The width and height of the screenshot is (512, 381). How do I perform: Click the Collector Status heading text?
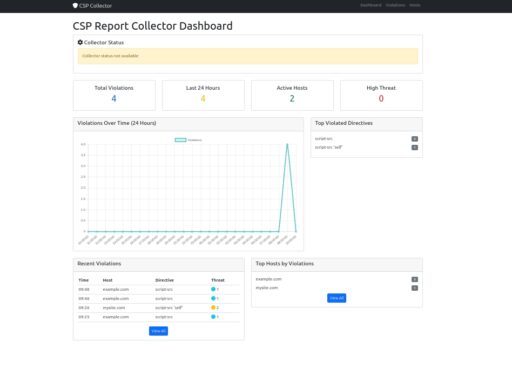pos(104,42)
